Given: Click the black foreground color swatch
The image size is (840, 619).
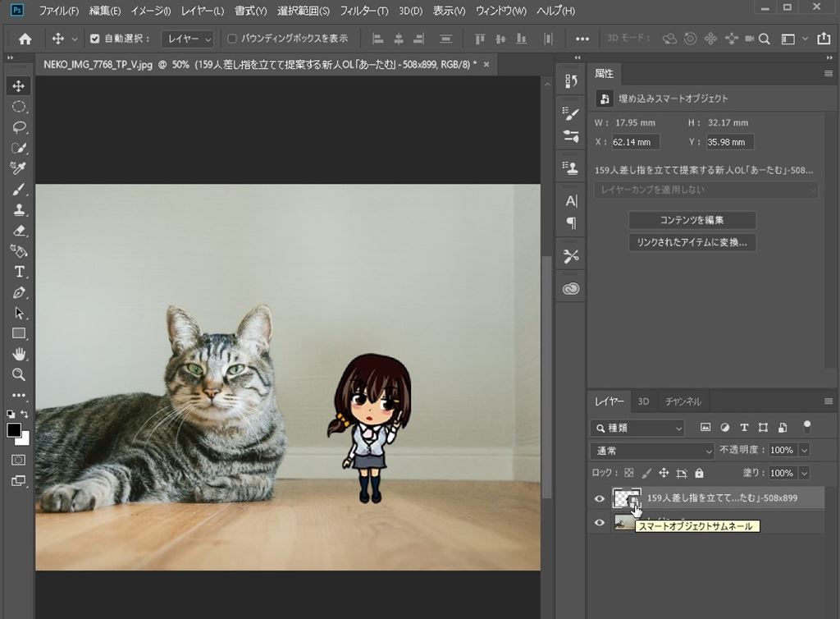Looking at the screenshot, I should 15,430.
